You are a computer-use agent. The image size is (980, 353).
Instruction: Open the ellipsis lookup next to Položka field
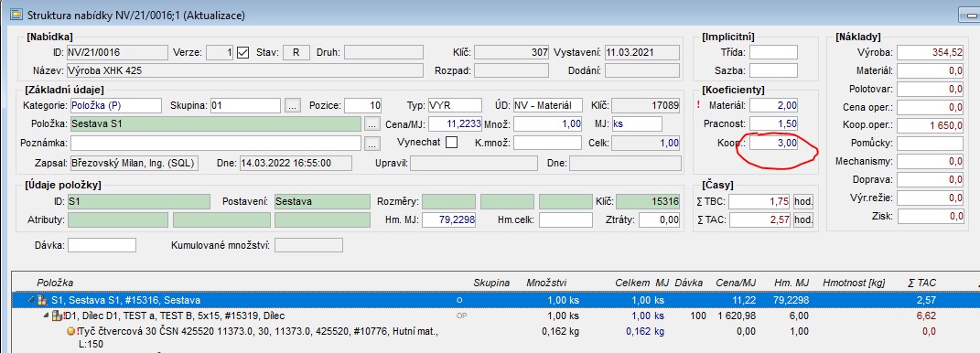[372, 123]
